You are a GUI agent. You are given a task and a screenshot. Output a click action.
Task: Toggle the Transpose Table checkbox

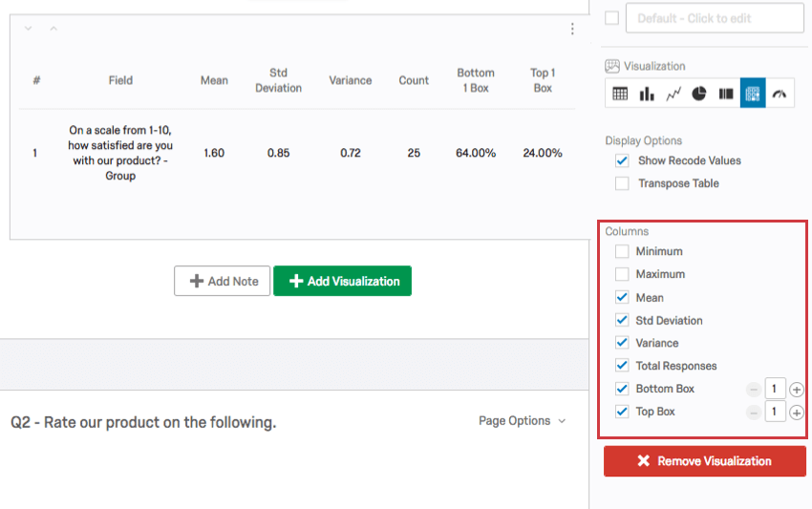point(622,183)
